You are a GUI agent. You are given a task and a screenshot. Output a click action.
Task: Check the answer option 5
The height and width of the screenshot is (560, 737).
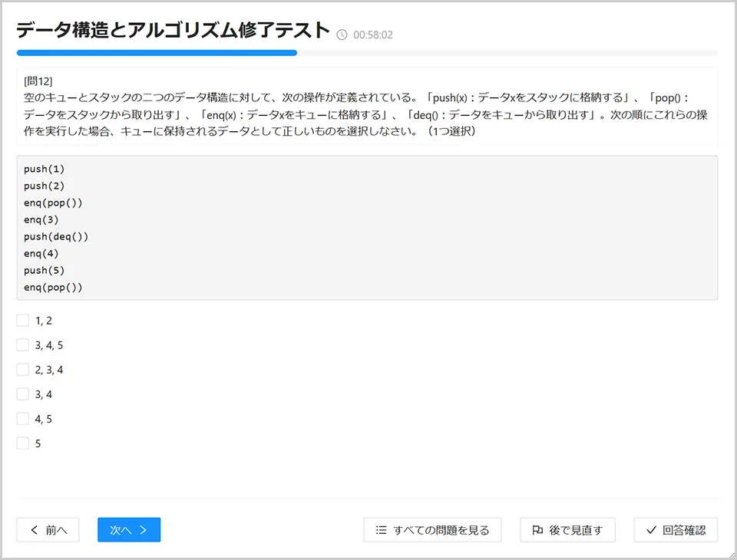[x=23, y=443]
